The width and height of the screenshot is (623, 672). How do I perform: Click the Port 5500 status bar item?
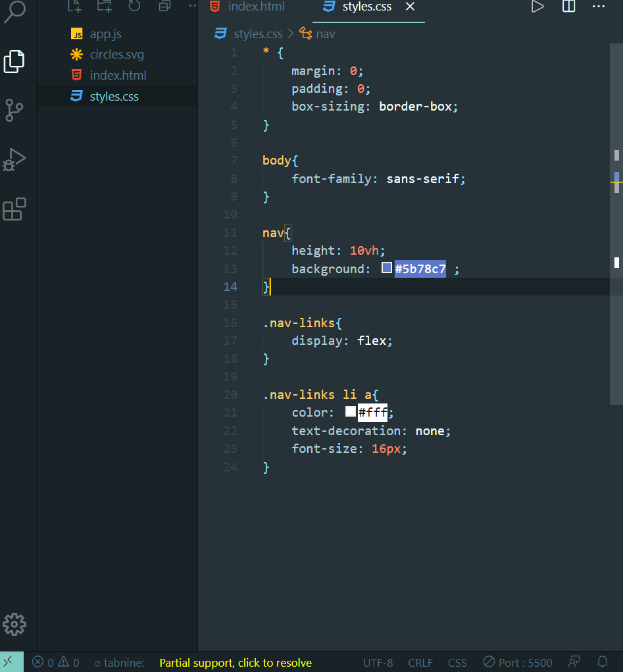pos(517,662)
